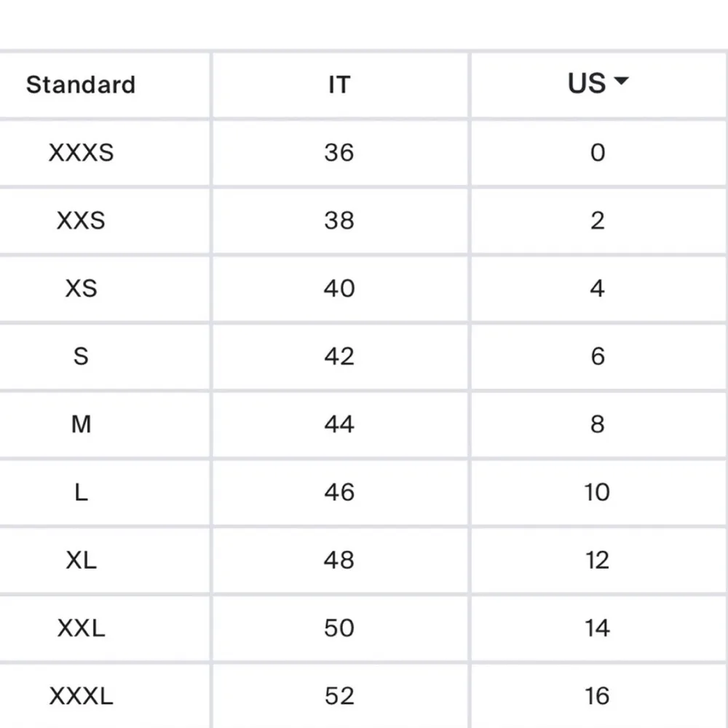Click the XXXL standard size cell
This screenshot has width=728, height=728.
coord(81,696)
